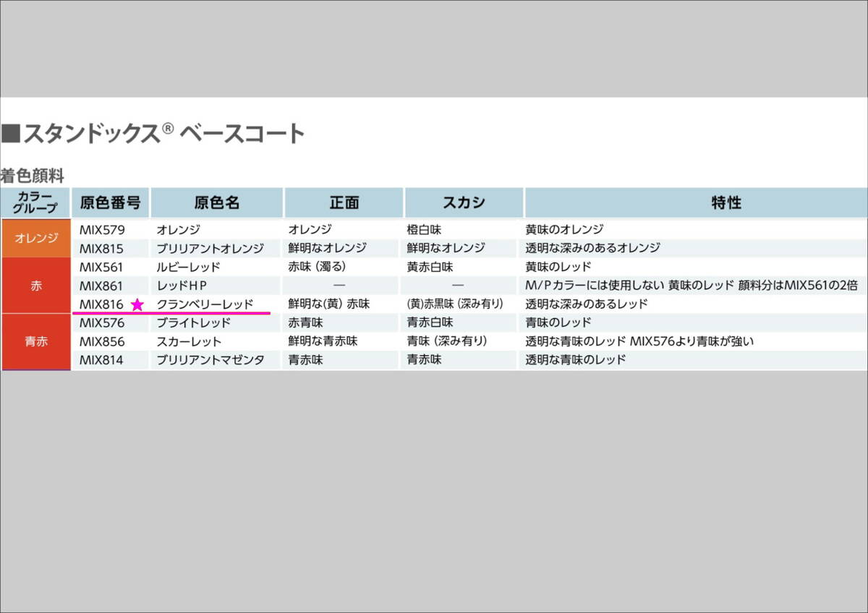Select the 青赤 color group cell
Screen dimensions: 868x613
point(35,342)
